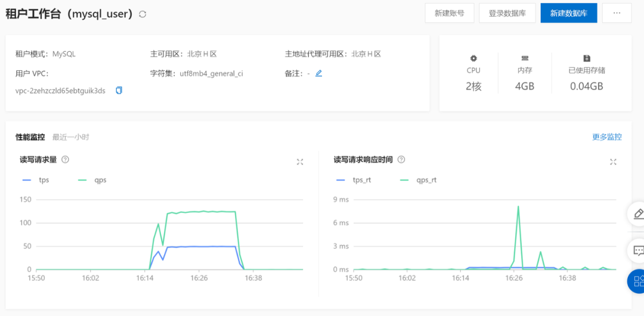Toggle the qps series in legend
644x316 pixels.
92,180
